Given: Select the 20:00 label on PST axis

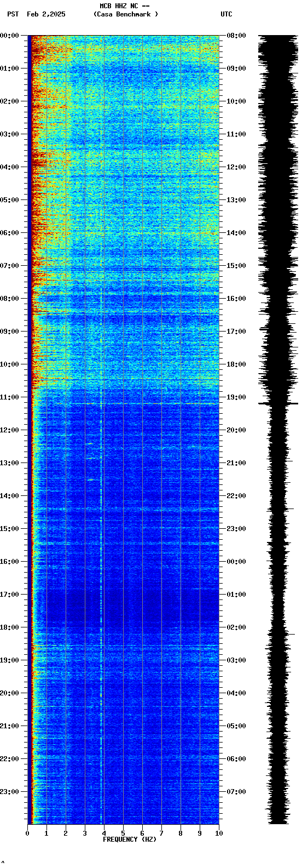Looking at the screenshot, I should 9,693.
